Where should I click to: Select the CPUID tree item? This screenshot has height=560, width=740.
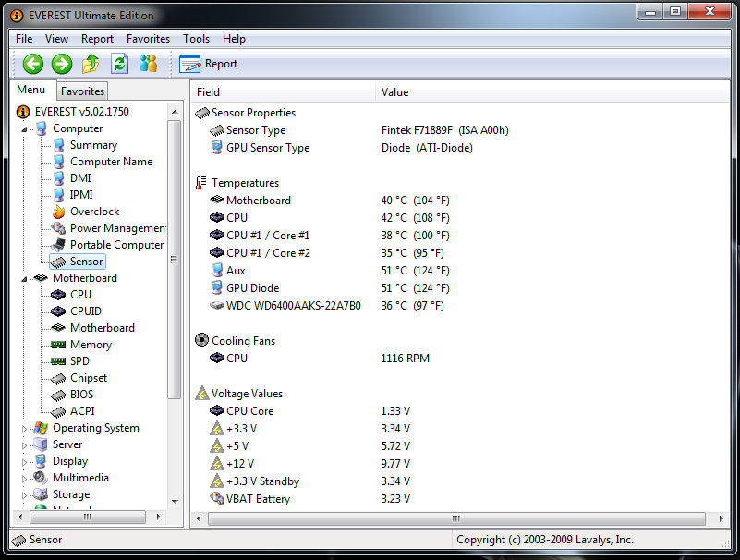pyautogui.click(x=85, y=311)
